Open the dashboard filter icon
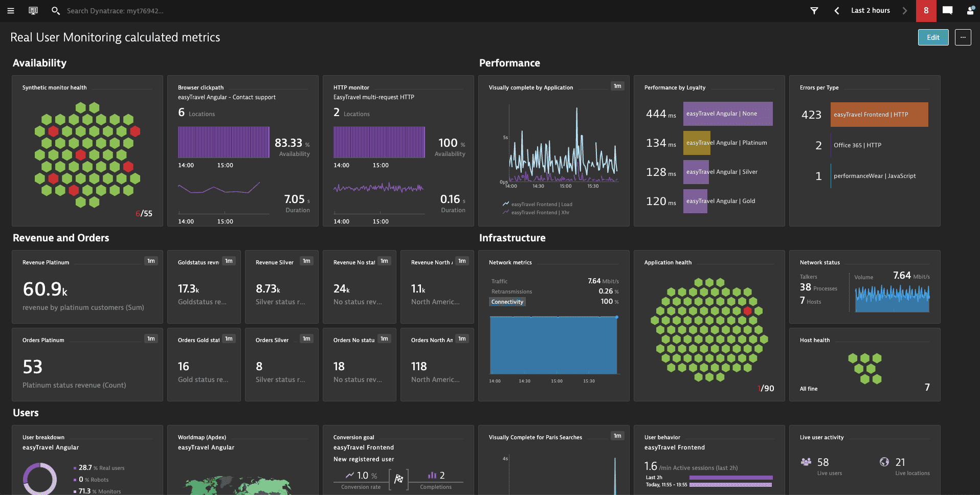 coord(814,10)
